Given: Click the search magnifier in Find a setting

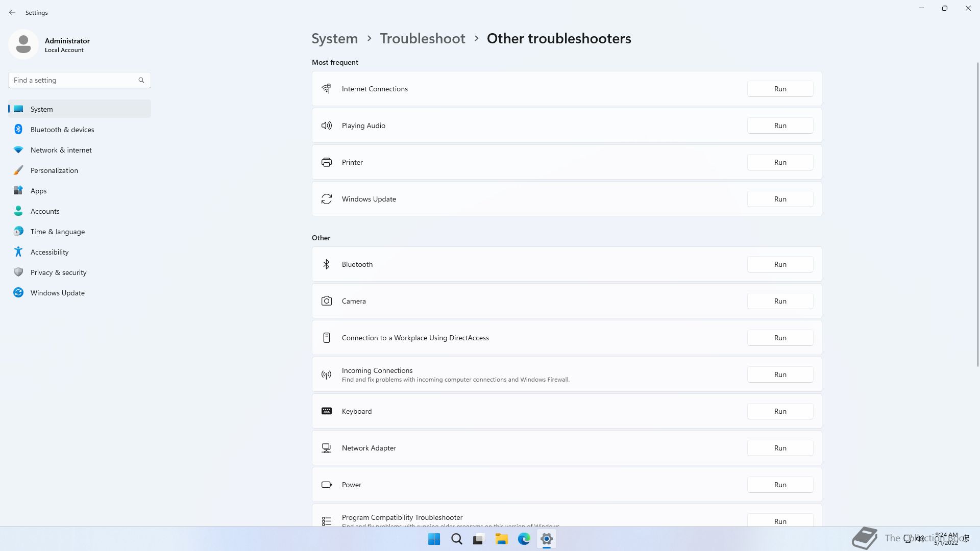Looking at the screenshot, I should click(x=141, y=80).
